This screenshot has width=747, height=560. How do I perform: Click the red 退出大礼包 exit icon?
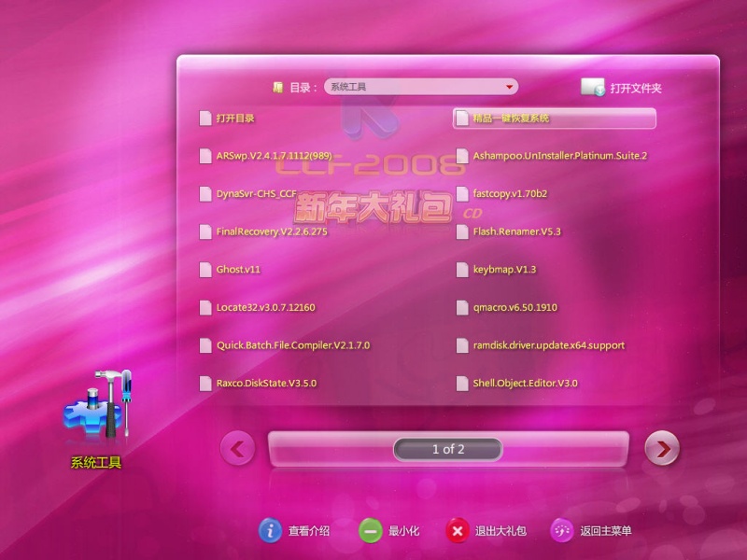point(457,530)
